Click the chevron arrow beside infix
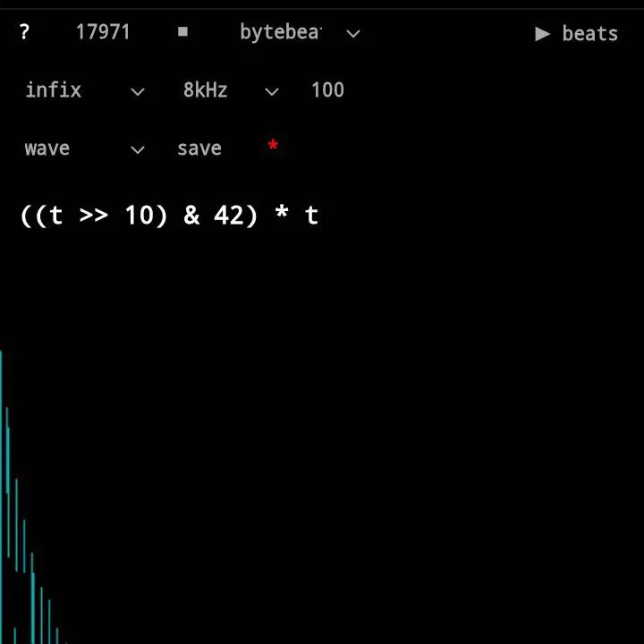Viewport: 644px width, 644px height. [138, 91]
